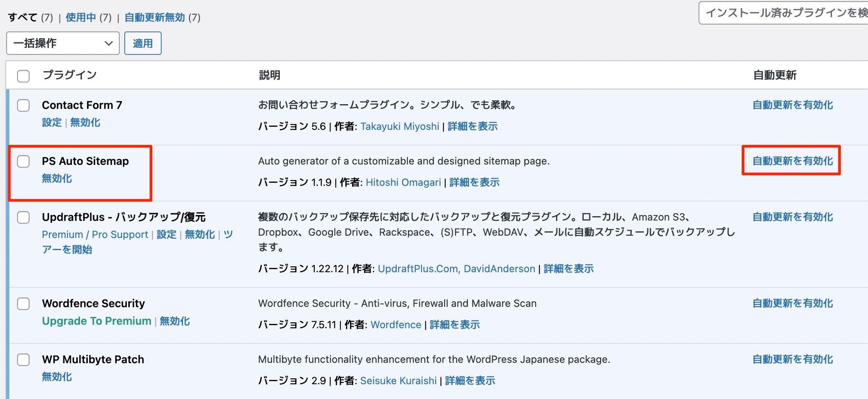Check the WP Multibyte Patch checkbox
The width and height of the screenshot is (868, 399).
pos(23,360)
